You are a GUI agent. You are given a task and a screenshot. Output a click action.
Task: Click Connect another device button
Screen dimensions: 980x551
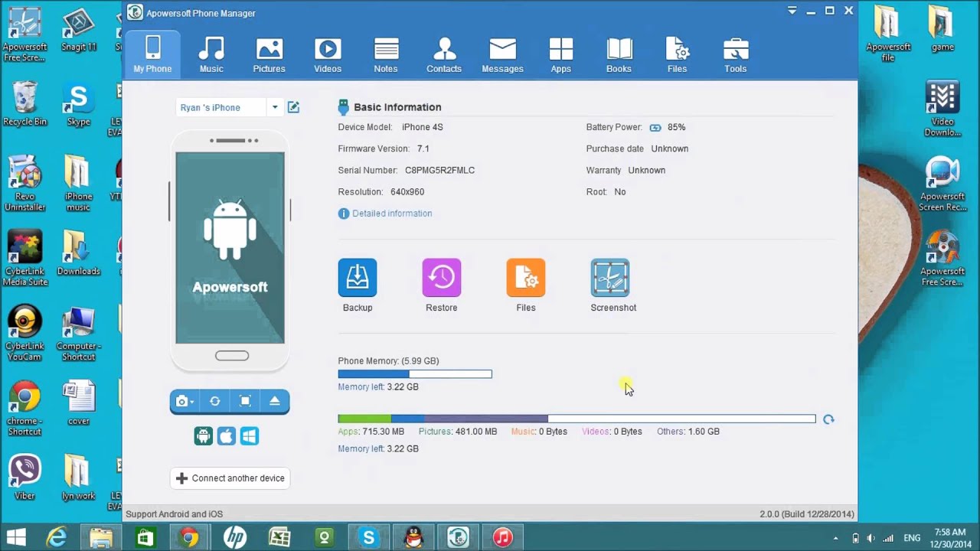pyautogui.click(x=230, y=478)
